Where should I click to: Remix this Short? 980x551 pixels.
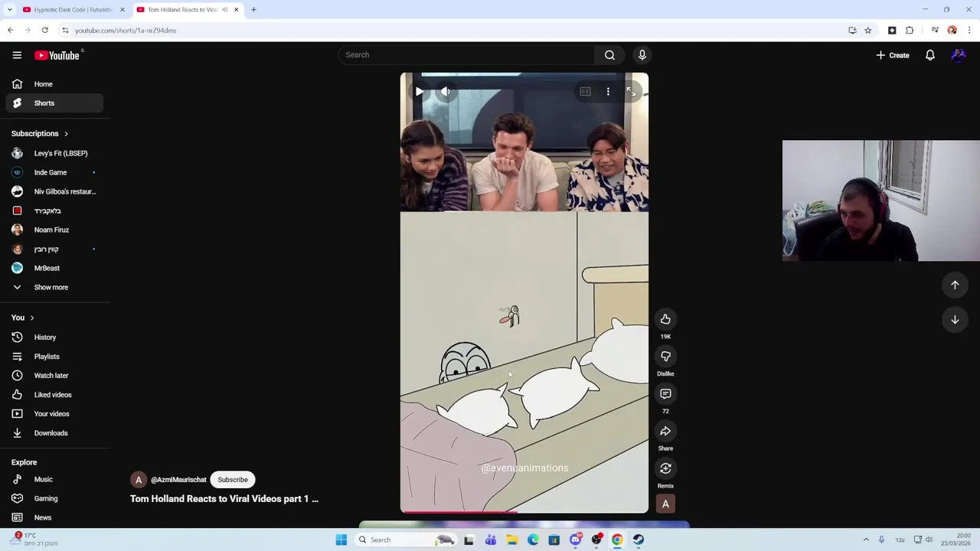[x=665, y=468]
